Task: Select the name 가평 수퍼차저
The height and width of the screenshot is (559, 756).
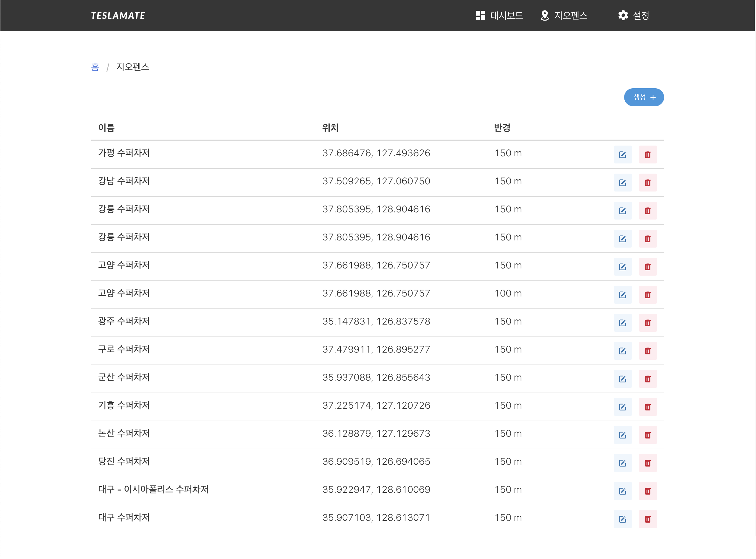Action: [x=124, y=153]
